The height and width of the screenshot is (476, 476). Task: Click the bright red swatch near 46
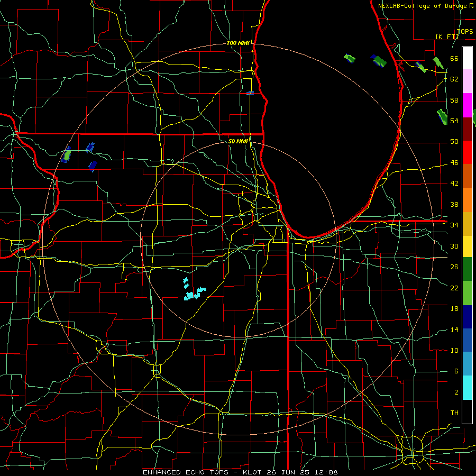click(467, 152)
